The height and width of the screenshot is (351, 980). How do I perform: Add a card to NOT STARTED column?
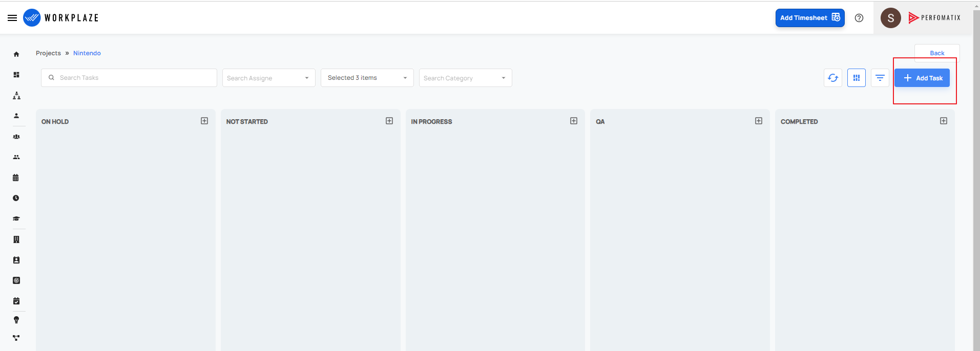pyautogui.click(x=389, y=121)
